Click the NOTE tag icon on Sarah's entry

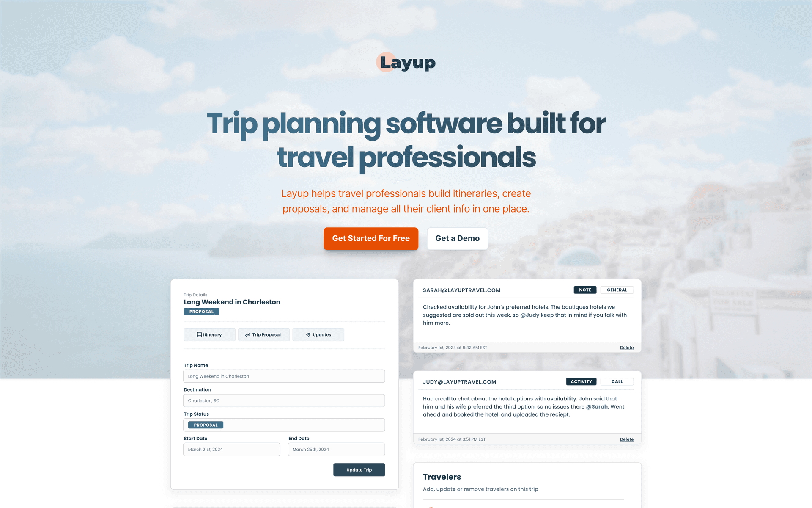tap(585, 290)
